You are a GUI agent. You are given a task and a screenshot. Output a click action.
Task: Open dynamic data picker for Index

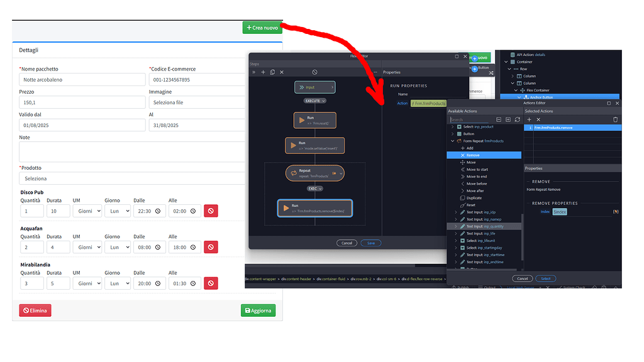[x=616, y=212]
